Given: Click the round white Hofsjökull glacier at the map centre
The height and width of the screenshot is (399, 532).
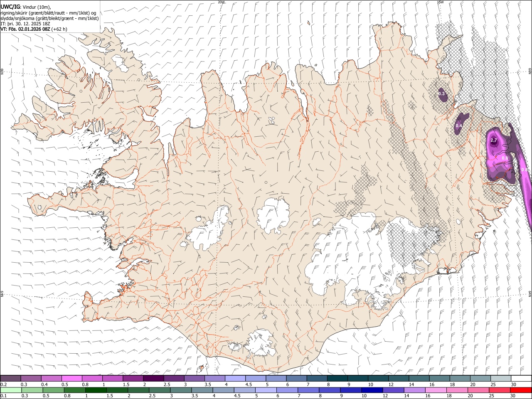Looking at the screenshot, I should tap(273, 215).
